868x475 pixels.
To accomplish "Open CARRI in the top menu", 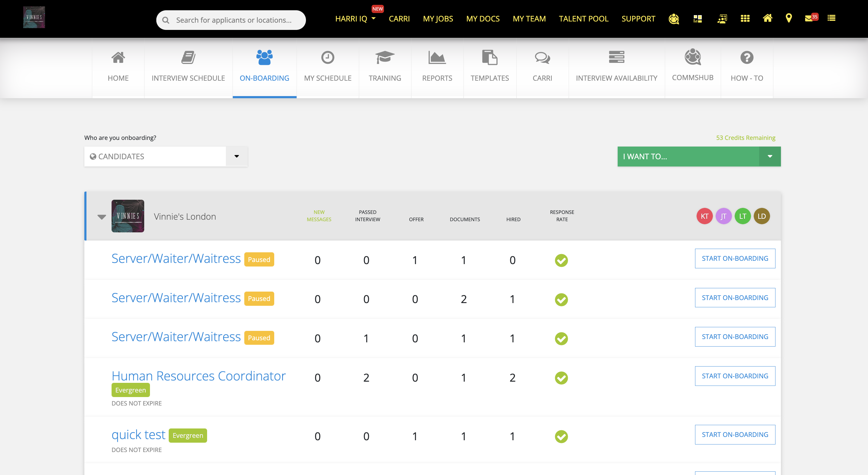I will click(399, 19).
